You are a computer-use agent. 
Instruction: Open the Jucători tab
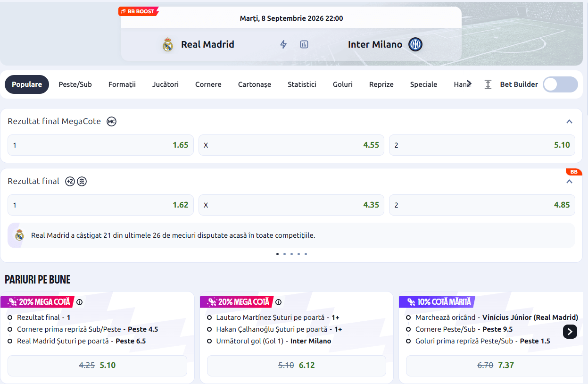click(x=166, y=84)
